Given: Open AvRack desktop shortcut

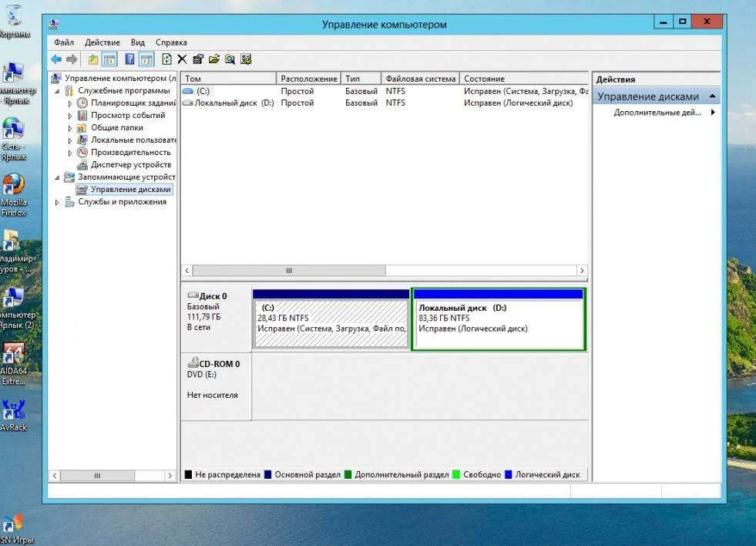Looking at the screenshot, I should coord(14,415).
